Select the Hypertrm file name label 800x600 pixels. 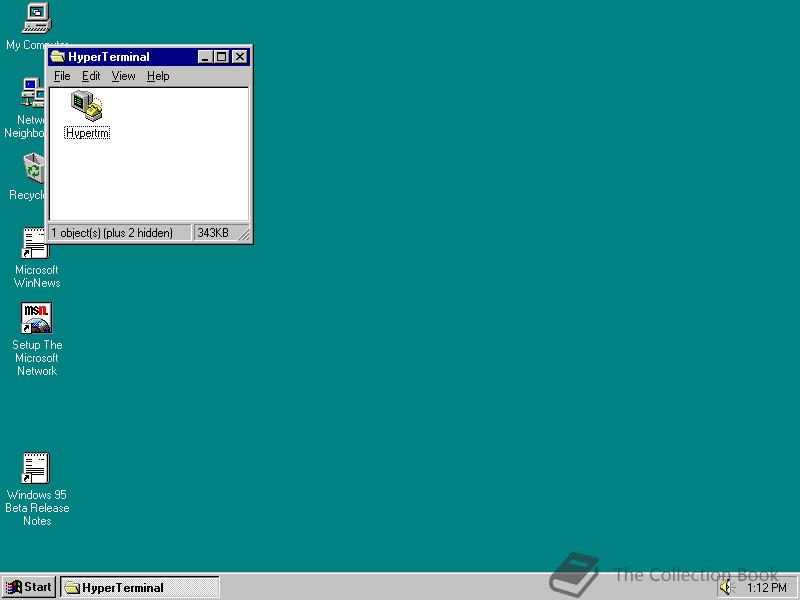tap(87, 133)
